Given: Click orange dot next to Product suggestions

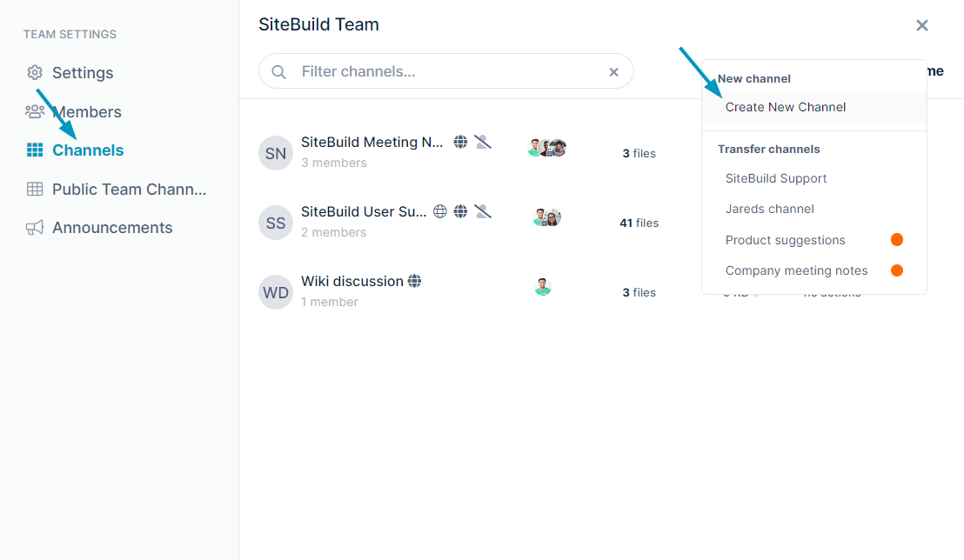Looking at the screenshot, I should (897, 240).
